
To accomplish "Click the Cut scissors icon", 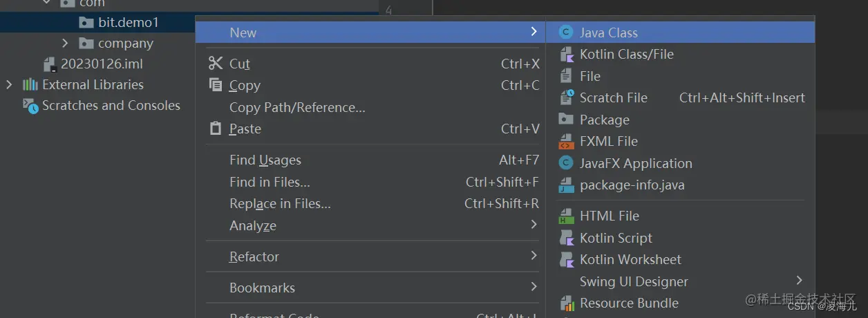I will coord(216,64).
